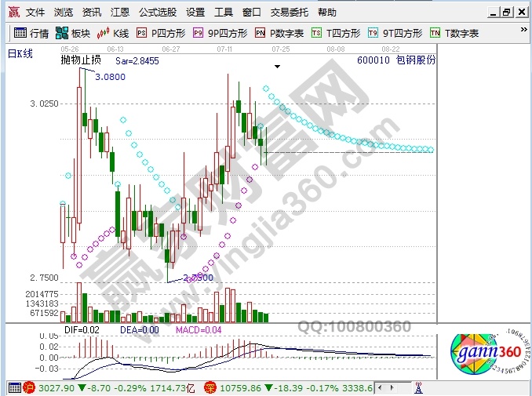532x396 pixels.
Task: Open the 文件 menu
Action: tap(35, 13)
